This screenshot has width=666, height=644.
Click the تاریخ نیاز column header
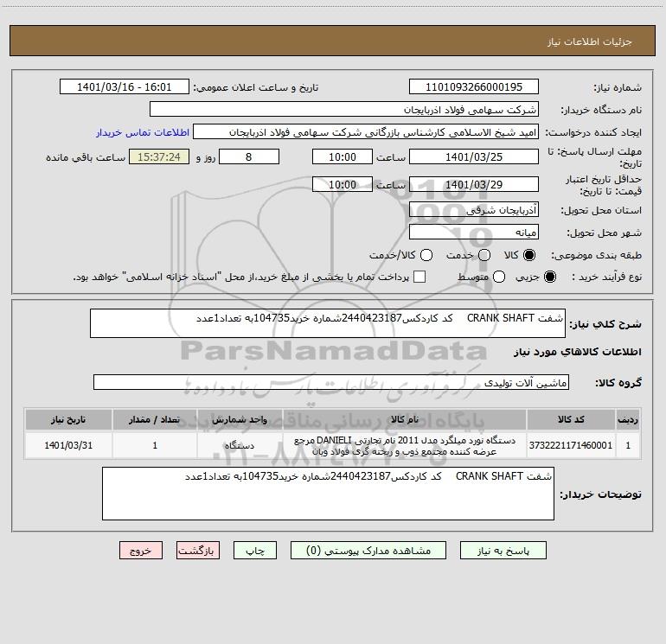[68, 419]
